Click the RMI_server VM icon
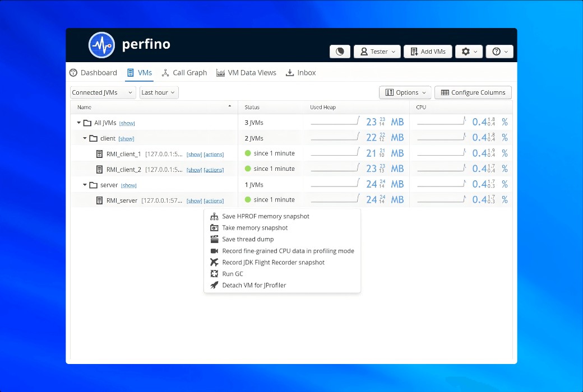The image size is (583, 392). pyautogui.click(x=99, y=200)
